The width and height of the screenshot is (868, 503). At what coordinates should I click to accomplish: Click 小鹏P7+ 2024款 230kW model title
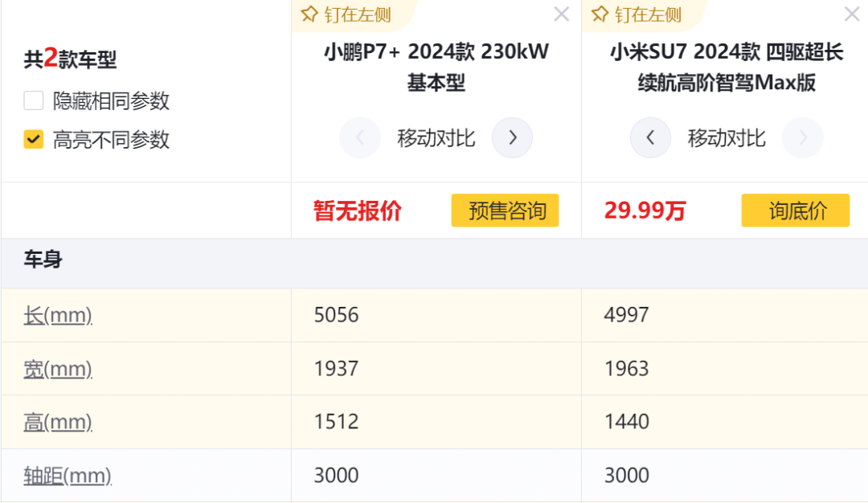[x=436, y=67]
